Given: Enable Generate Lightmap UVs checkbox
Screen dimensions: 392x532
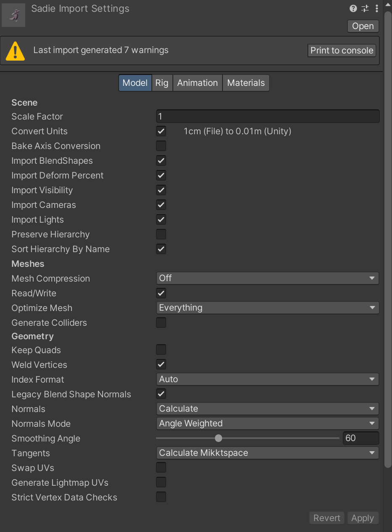Looking at the screenshot, I should (x=161, y=482).
